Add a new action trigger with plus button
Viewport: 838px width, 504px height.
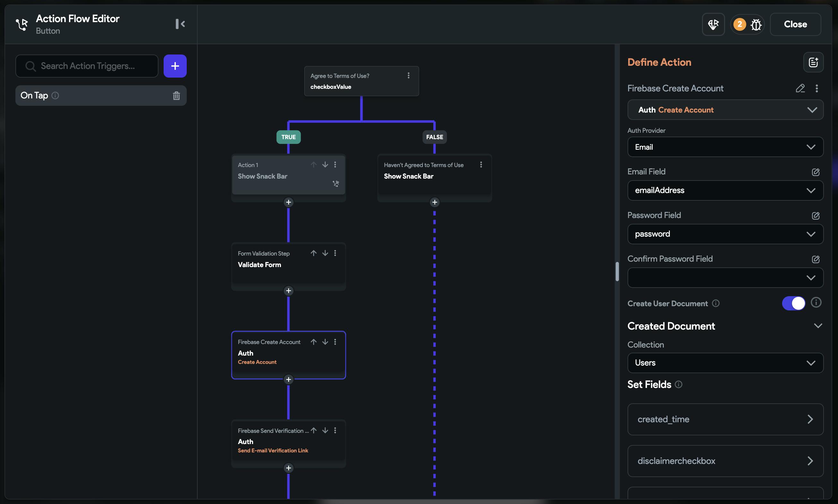[175, 66]
